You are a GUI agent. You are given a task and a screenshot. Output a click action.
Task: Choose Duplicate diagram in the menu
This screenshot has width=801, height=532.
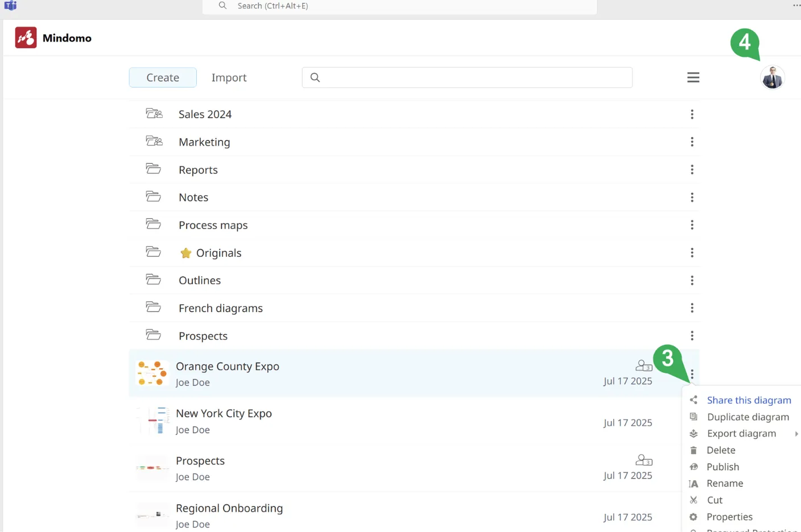tap(748, 417)
